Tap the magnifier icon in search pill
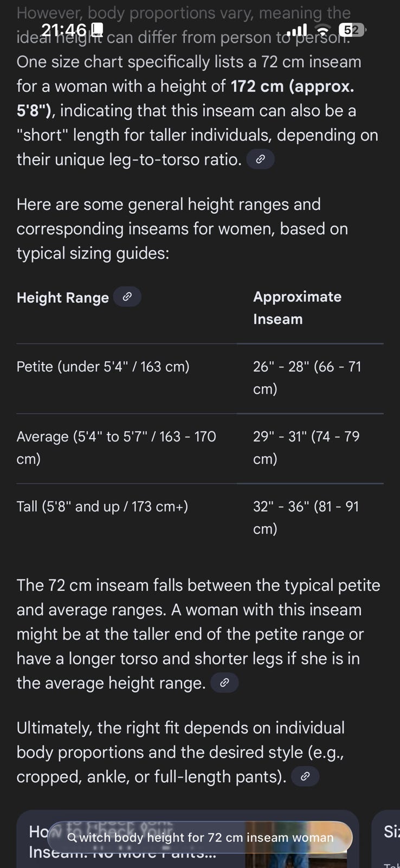 pyautogui.click(x=72, y=838)
